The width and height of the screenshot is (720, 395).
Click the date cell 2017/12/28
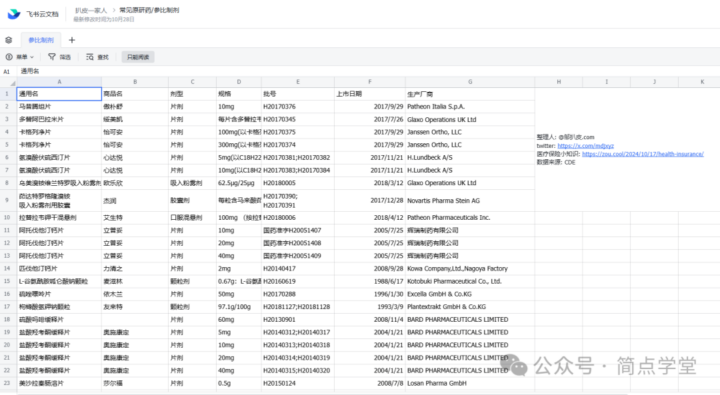point(370,200)
